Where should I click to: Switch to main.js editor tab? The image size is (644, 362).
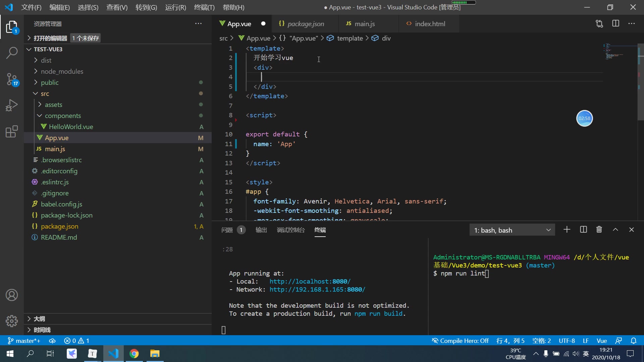tap(369, 24)
